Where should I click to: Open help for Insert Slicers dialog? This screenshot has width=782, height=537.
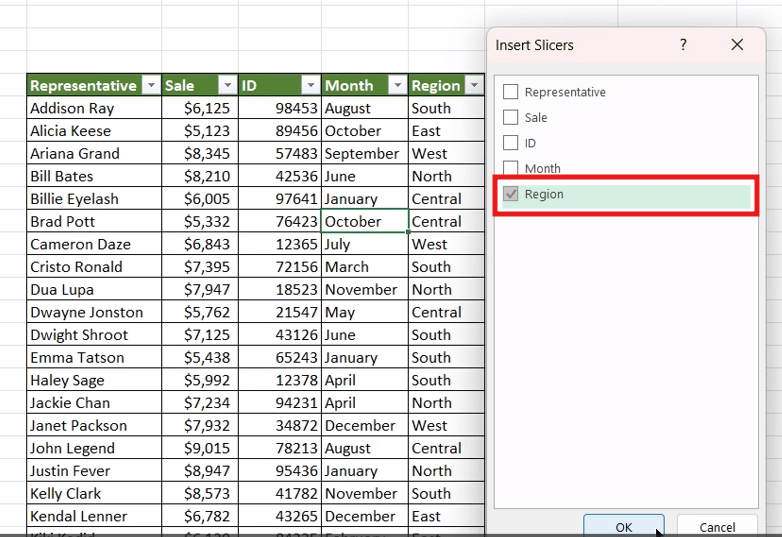pyautogui.click(x=683, y=45)
